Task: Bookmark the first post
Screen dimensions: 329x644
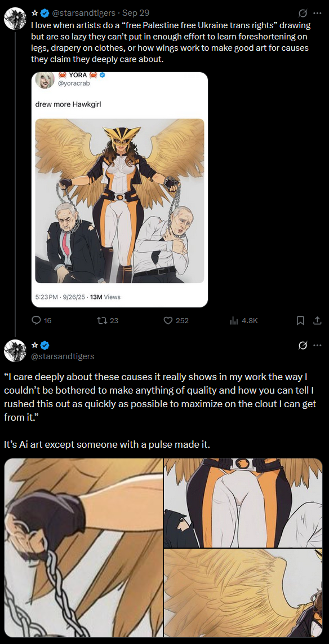Action: pos(300,321)
